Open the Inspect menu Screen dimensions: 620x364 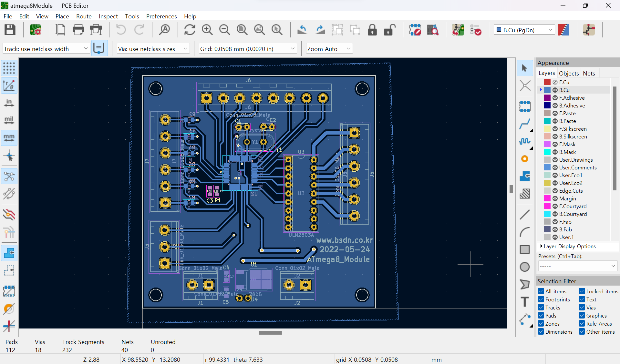[x=108, y=16]
